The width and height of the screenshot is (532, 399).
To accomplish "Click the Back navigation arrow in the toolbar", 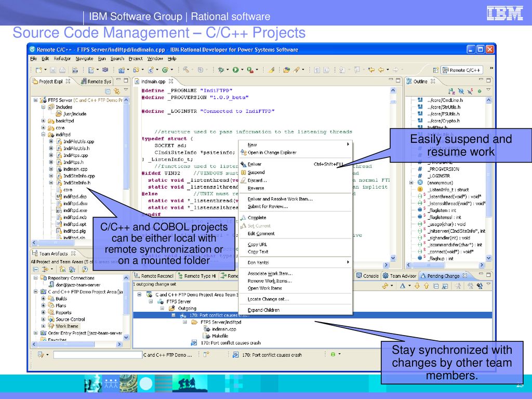I will [381, 70].
